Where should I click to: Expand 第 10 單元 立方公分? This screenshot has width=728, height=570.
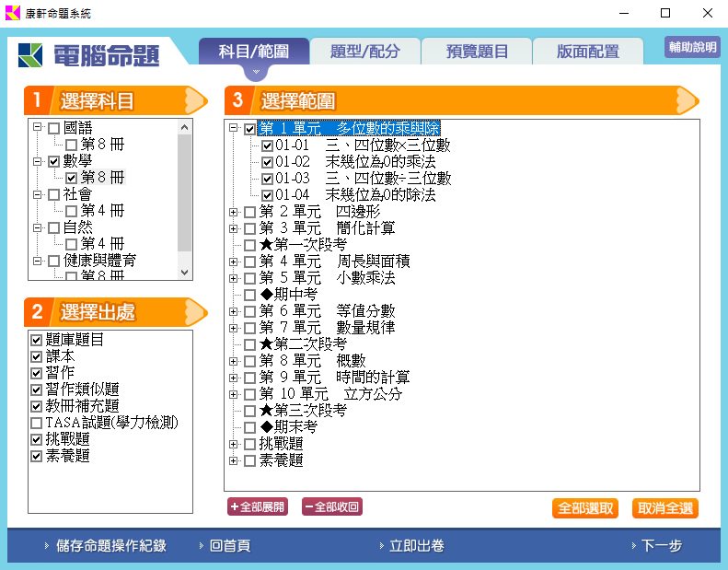coord(234,394)
